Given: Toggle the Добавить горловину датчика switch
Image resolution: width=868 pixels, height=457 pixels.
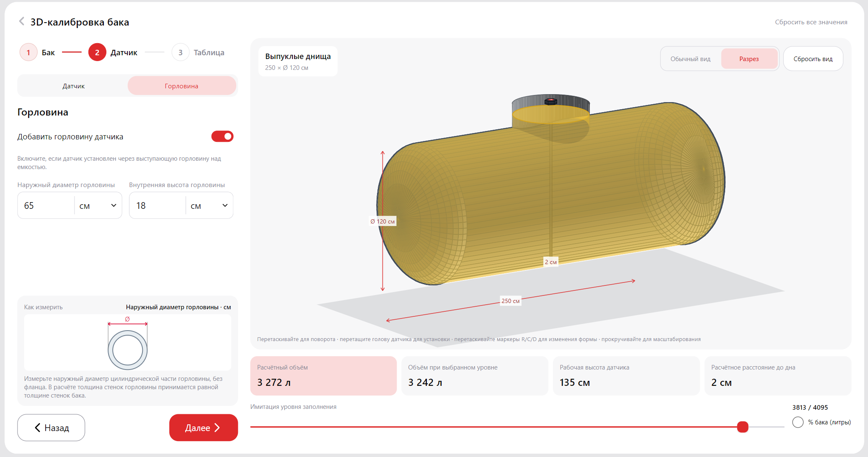Looking at the screenshot, I should [222, 136].
